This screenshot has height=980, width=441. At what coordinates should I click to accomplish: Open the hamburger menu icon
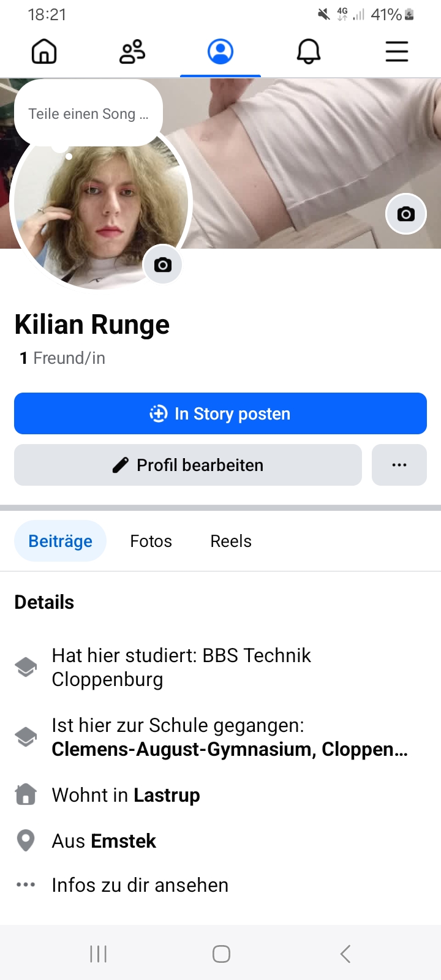[397, 52]
